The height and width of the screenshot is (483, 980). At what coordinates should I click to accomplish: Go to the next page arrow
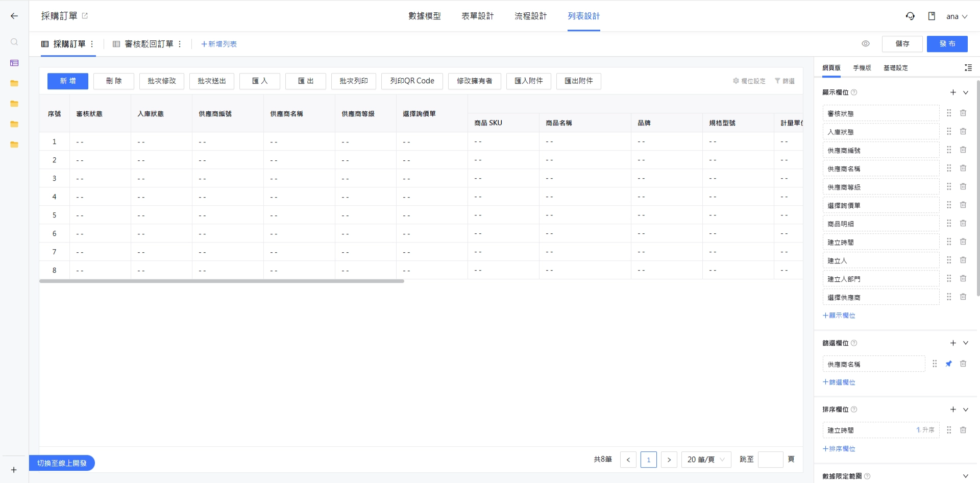pyautogui.click(x=669, y=460)
